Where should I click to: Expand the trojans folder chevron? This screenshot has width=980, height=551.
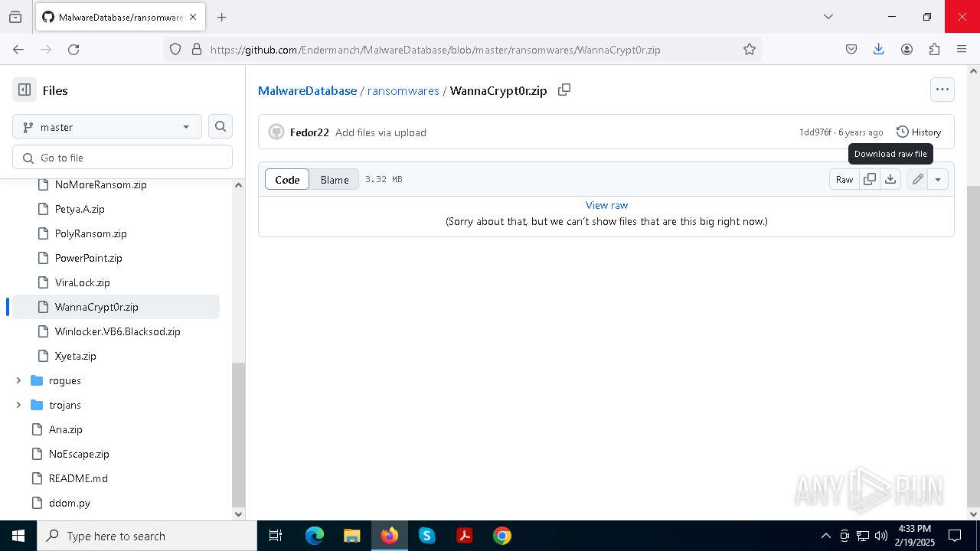pyautogui.click(x=18, y=405)
